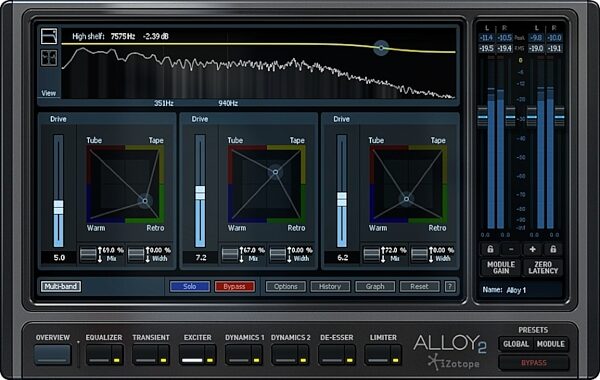This screenshot has height=380, width=600.
Task: Toggle the Dynamics 1 module power LED
Action: 256,360
